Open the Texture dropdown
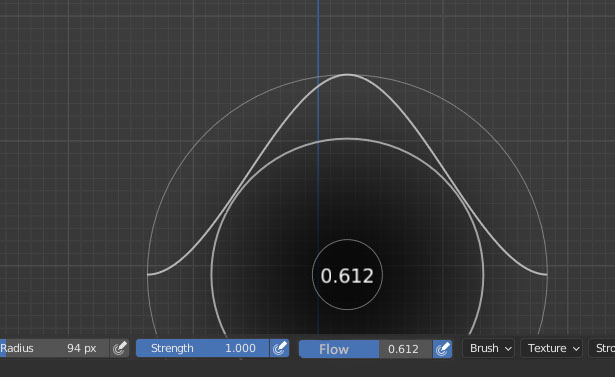The width and height of the screenshot is (615, 377). click(x=552, y=348)
